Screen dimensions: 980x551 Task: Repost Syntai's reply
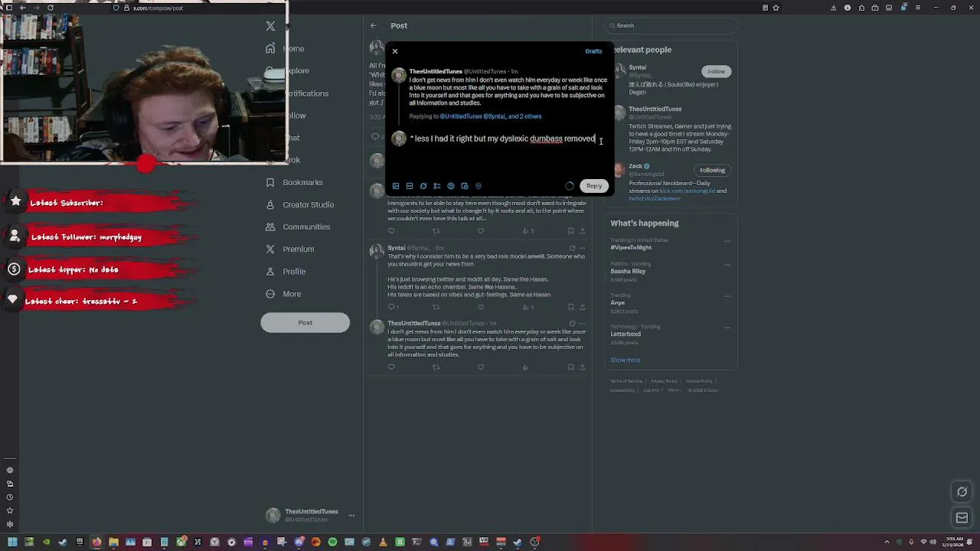click(x=436, y=307)
